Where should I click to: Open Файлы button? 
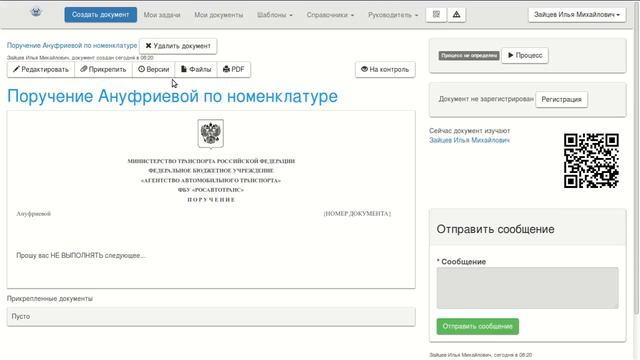pos(196,69)
